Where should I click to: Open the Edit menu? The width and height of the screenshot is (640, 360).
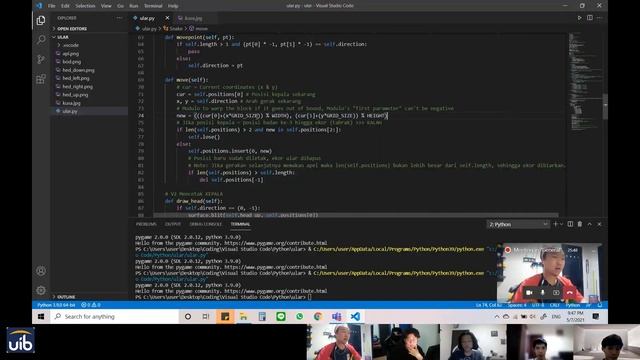click(x=65, y=6)
